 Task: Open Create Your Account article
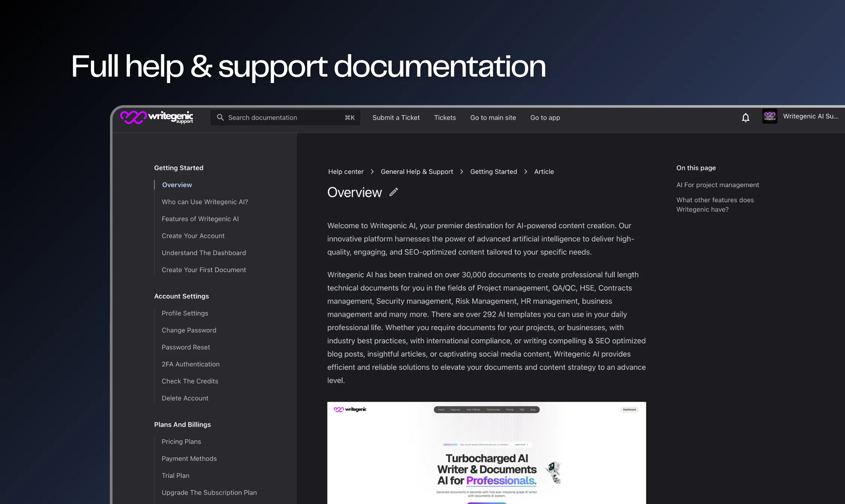(193, 236)
